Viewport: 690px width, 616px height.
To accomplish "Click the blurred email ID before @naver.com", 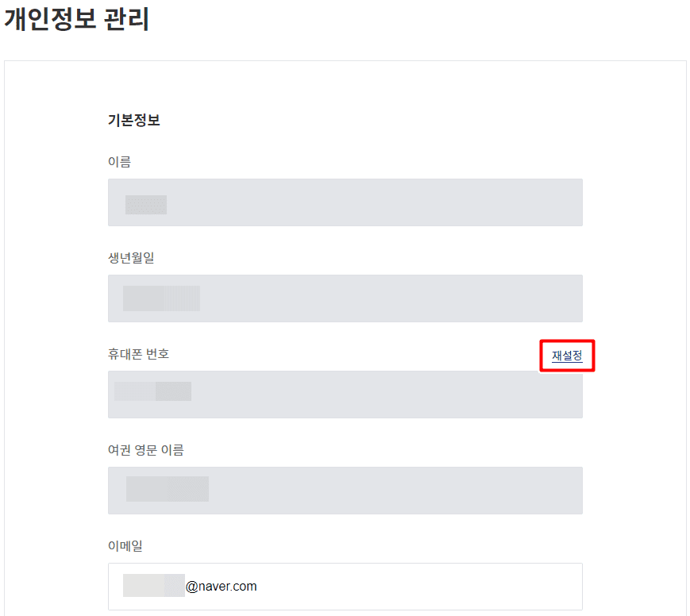I will (153, 586).
